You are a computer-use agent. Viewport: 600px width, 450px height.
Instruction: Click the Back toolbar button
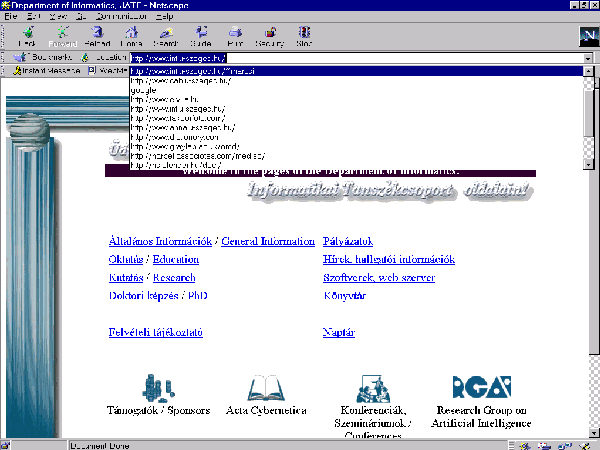(27, 36)
